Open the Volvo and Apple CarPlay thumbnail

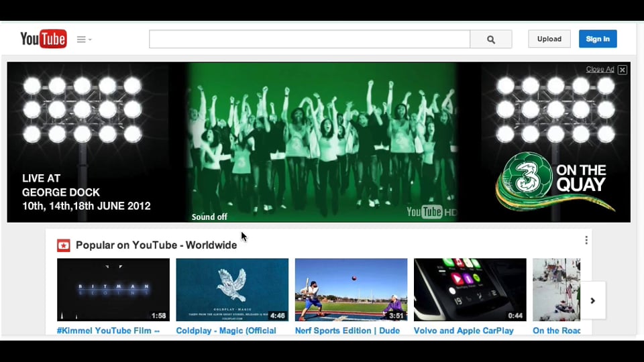tap(470, 290)
